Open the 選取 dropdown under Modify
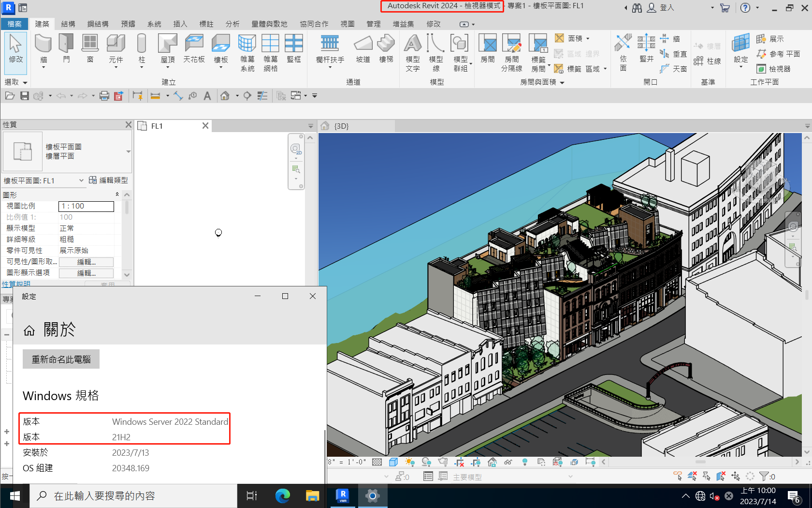Viewport: 812px width, 508px height. tap(16, 82)
